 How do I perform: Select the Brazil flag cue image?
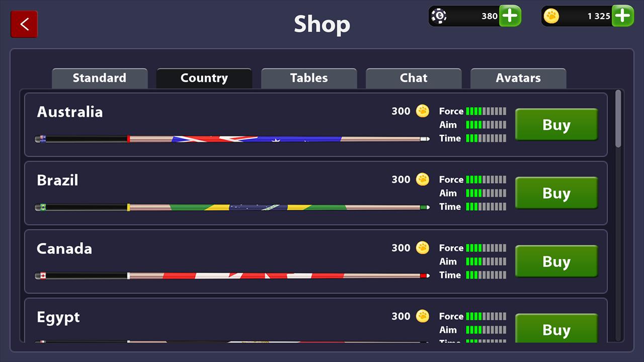[232, 207]
